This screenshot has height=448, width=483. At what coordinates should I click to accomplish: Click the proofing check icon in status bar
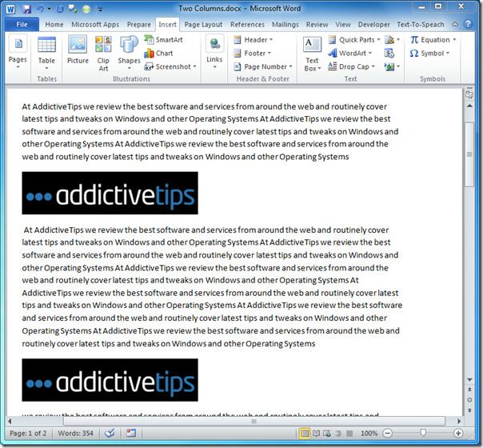(x=110, y=433)
